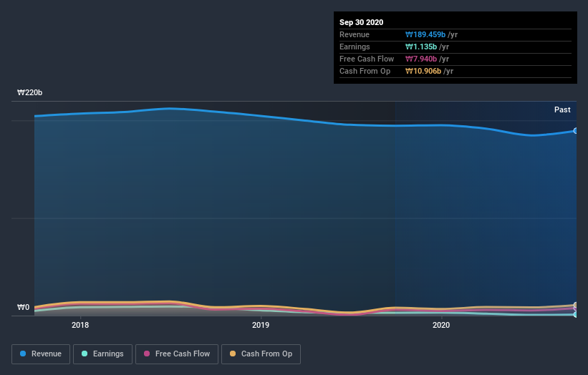This screenshot has width=588, height=375.
Task: Click the ₩1.135b earnings value
Action: [x=421, y=47]
